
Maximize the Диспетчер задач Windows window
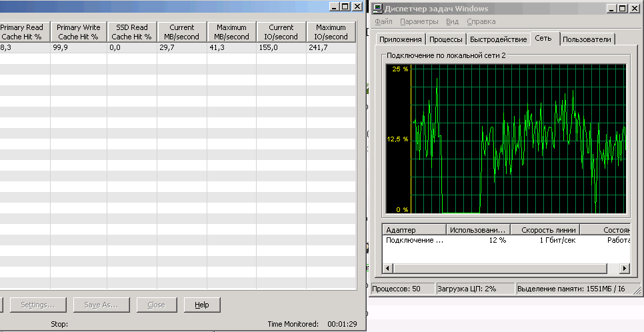621,9
